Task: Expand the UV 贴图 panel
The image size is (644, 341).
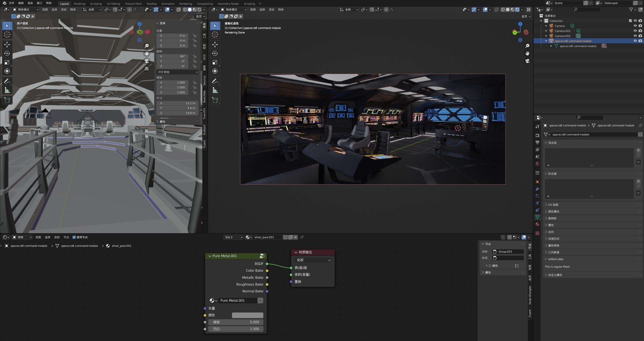Action: (x=553, y=205)
